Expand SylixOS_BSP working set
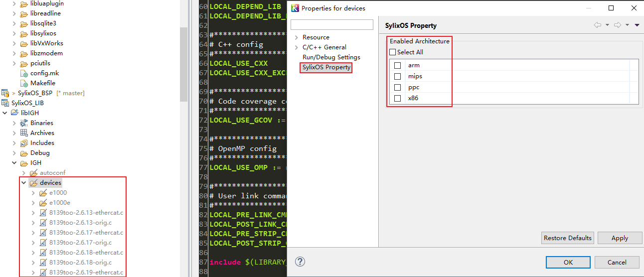The image size is (644, 277). tap(13, 93)
